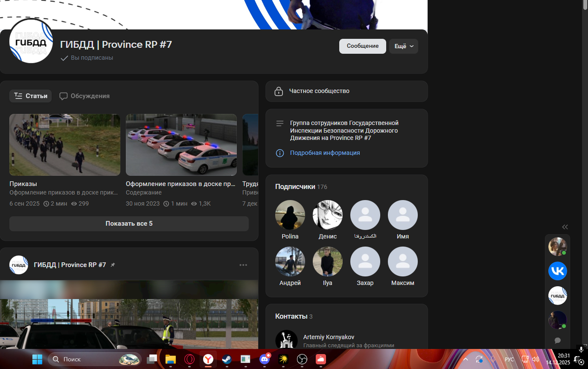Open Steam from the taskbar
The height and width of the screenshot is (369, 588).
coord(227,359)
